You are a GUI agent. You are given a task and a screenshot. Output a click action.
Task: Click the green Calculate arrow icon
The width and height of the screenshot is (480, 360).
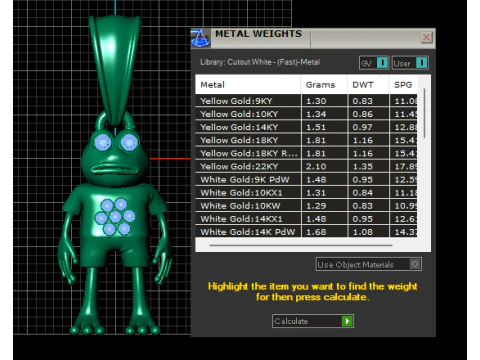[347, 321]
